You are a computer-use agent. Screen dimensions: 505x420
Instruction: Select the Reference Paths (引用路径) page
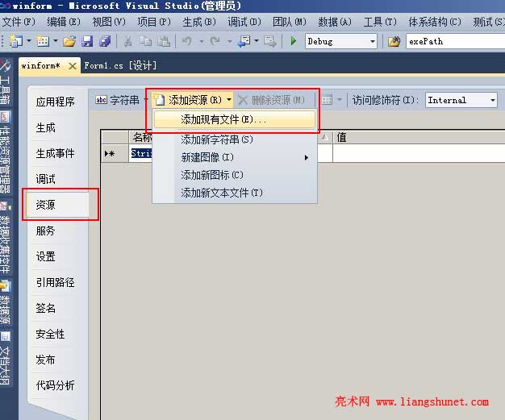pos(56,282)
